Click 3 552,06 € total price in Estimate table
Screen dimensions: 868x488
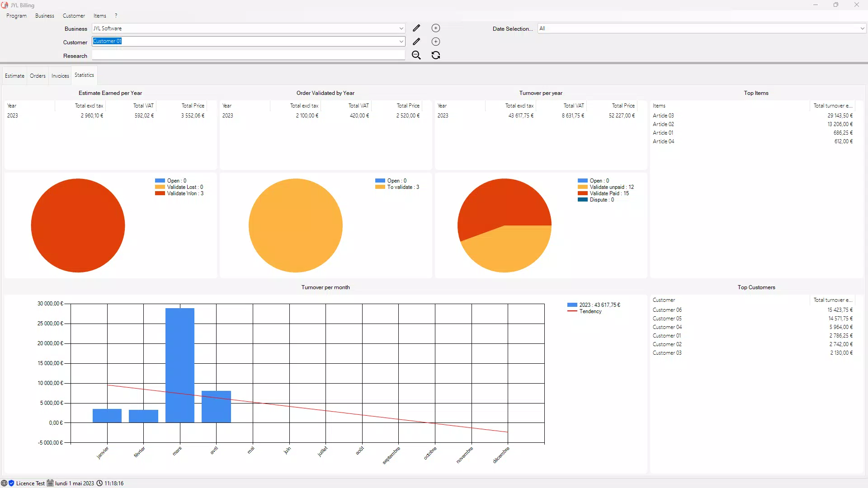(193, 116)
